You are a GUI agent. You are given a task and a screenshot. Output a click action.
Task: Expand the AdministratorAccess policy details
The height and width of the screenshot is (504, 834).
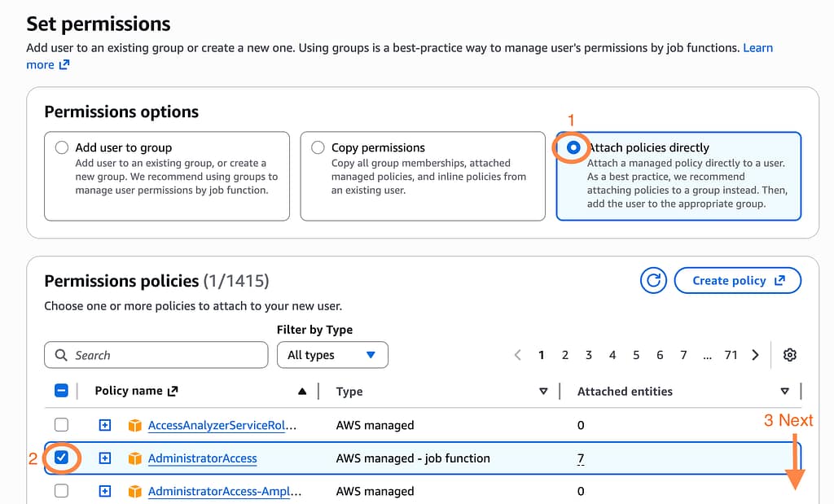pos(104,458)
